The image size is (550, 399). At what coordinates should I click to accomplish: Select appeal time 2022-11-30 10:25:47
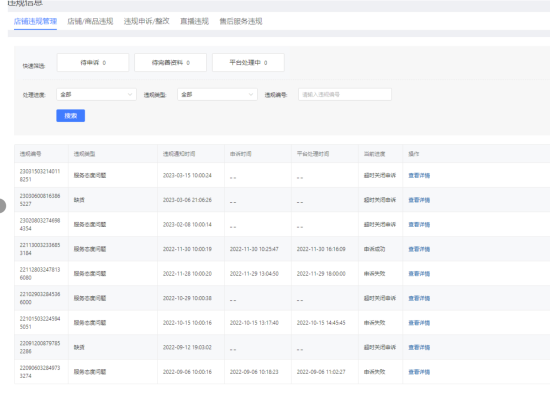(254, 249)
